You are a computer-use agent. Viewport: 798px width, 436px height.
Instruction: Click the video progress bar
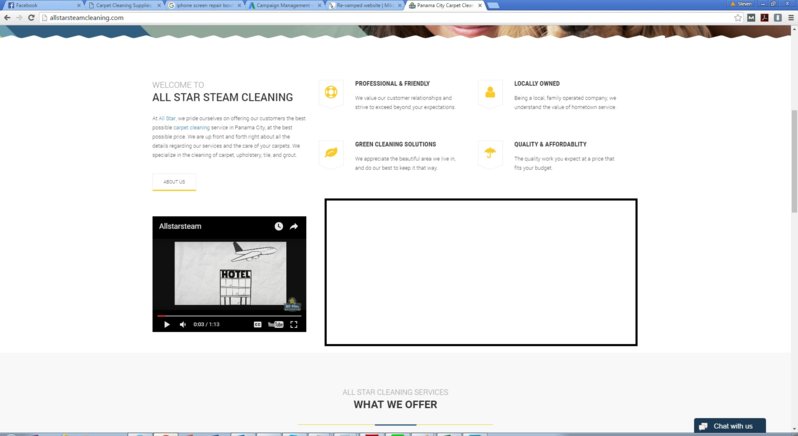[x=229, y=315]
